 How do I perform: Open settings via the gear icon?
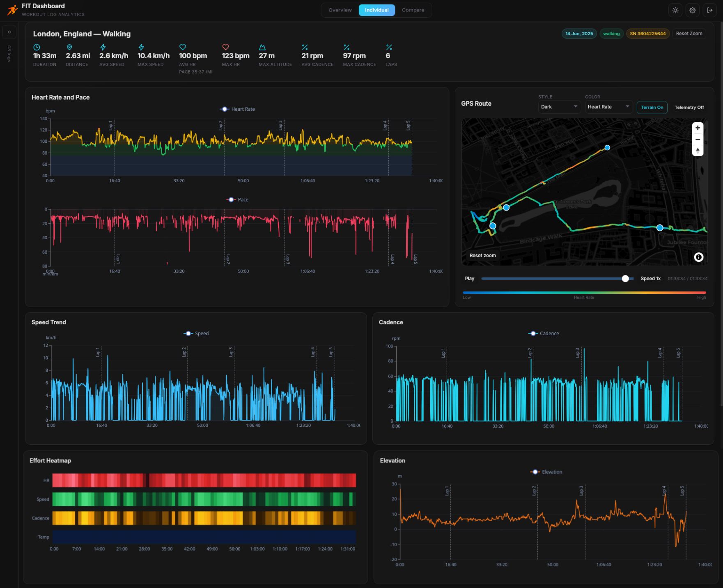click(692, 10)
